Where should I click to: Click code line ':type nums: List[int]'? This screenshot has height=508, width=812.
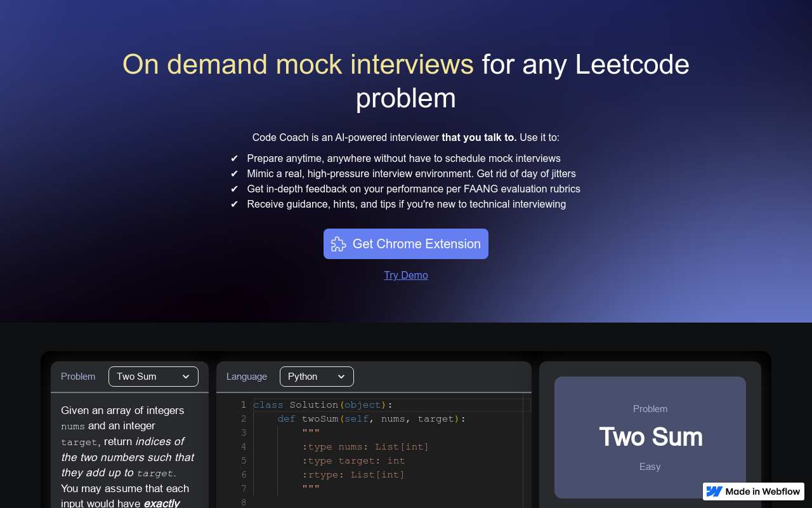(365, 446)
